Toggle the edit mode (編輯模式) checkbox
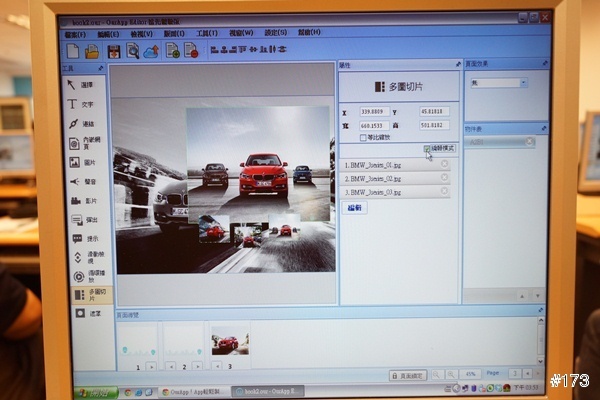Viewport: 600px width, 400px height. click(428, 148)
